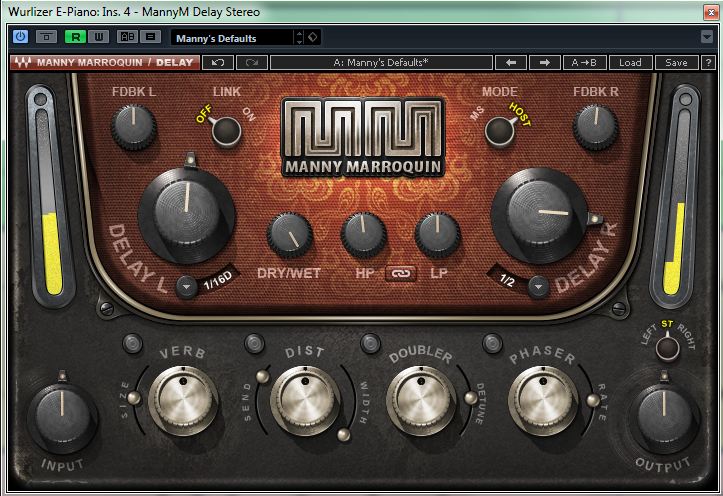Open plugin window functions menu arrow

tap(706, 37)
